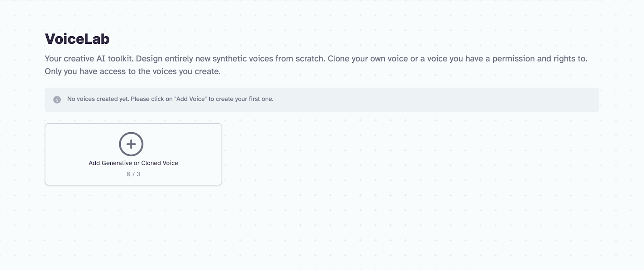Click the "from scratch" text in description

[x=300, y=59]
